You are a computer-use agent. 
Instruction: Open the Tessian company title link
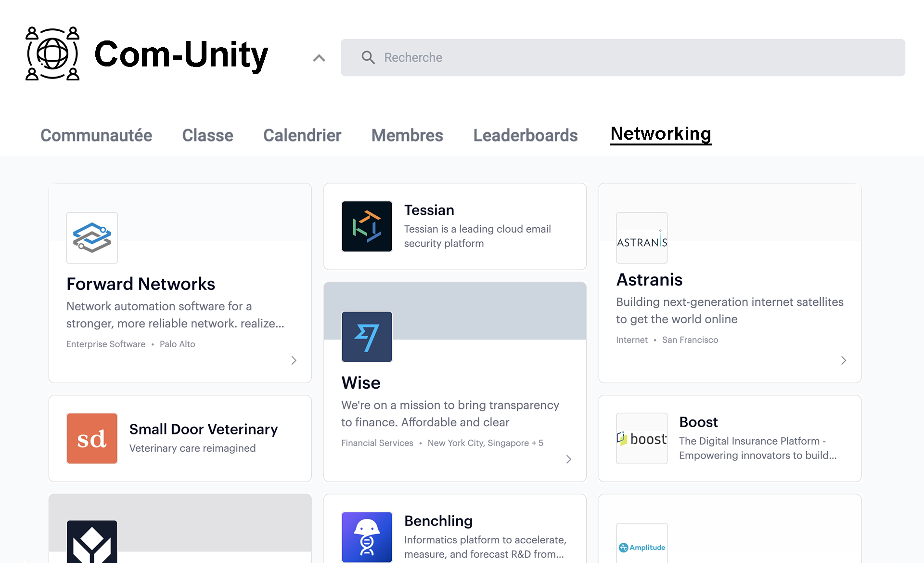click(x=429, y=210)
